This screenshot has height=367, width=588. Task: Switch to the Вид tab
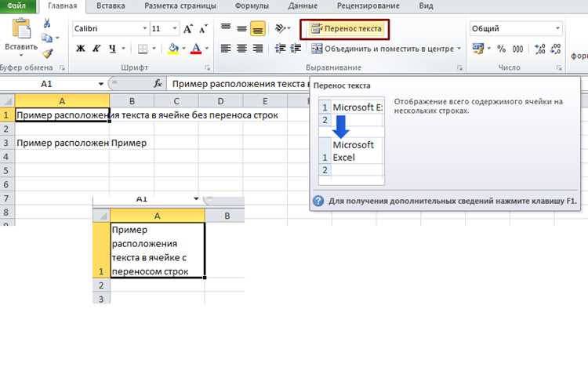[426, 6]
